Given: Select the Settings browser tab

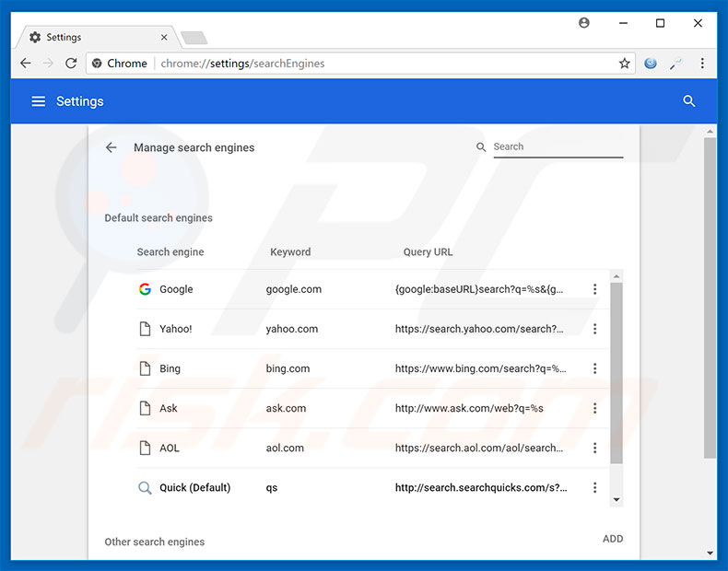Looking at the screenshot, I should click(98, 37).
